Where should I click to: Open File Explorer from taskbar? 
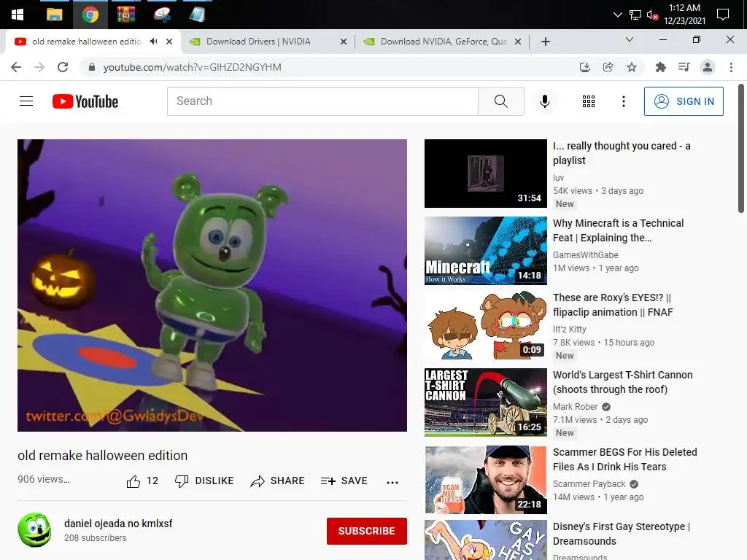54,15
